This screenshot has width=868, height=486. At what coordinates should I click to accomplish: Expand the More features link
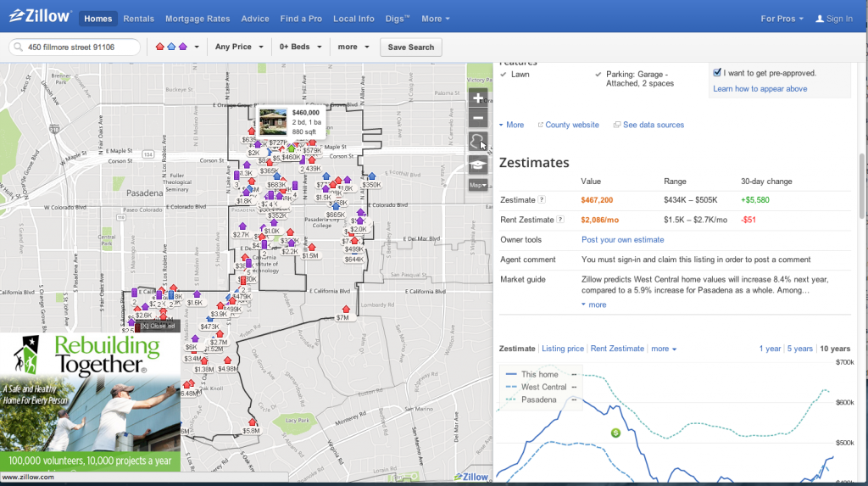[x=511, y=126]
